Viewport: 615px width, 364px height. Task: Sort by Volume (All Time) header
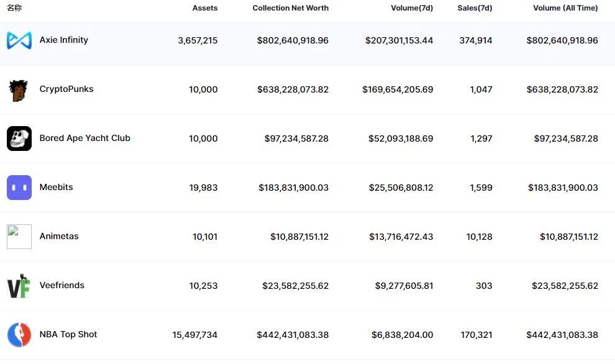(x=565, y=8)
